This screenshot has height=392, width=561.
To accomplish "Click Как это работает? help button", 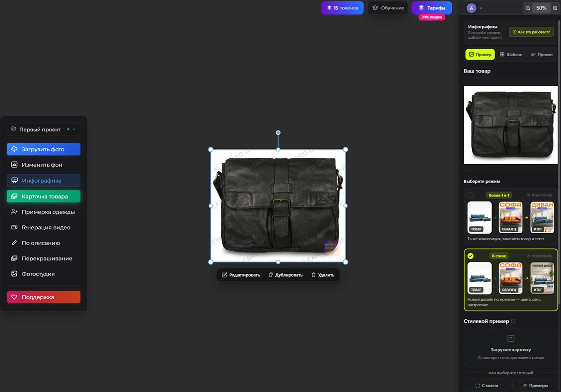I will pyautogui.click(x=531, y=32).
